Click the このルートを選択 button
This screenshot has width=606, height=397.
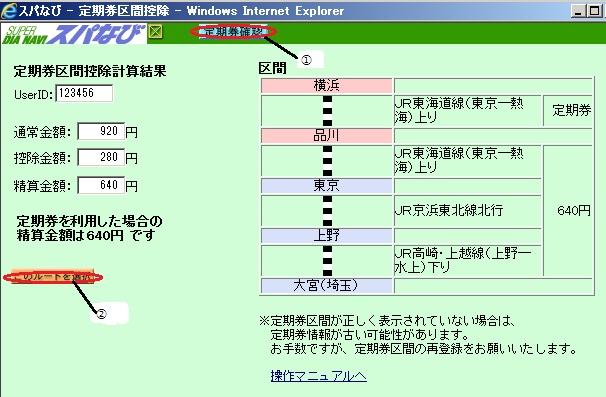click(x=53, y=277)
